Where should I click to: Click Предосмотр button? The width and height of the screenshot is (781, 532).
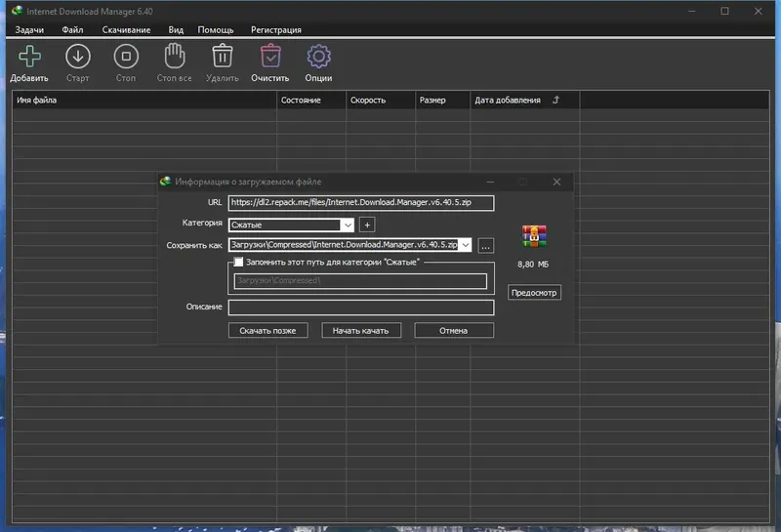[534, 293]
